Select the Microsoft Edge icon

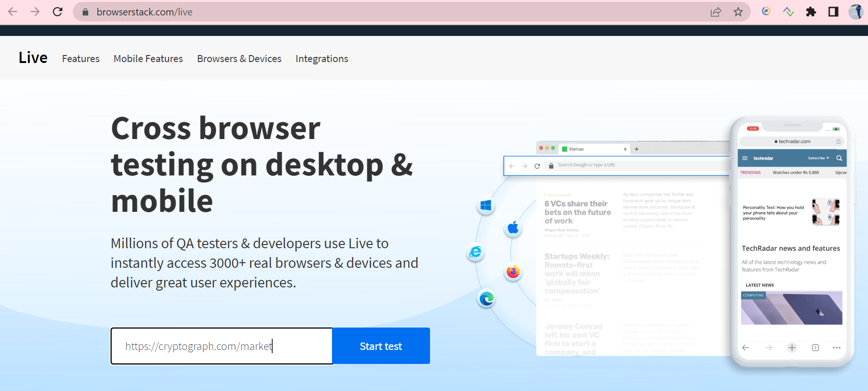point(487,298)
